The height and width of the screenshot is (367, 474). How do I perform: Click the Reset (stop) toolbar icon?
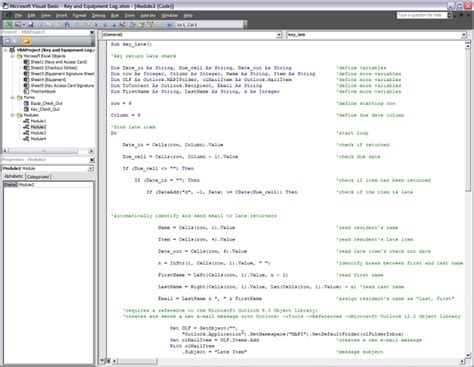(x=114, y=25)
